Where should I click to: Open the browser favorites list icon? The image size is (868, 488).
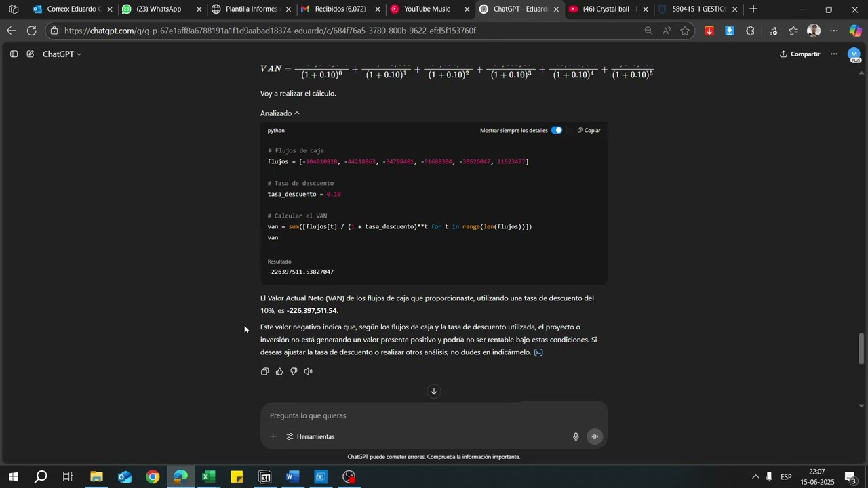[x=793, y=30]
